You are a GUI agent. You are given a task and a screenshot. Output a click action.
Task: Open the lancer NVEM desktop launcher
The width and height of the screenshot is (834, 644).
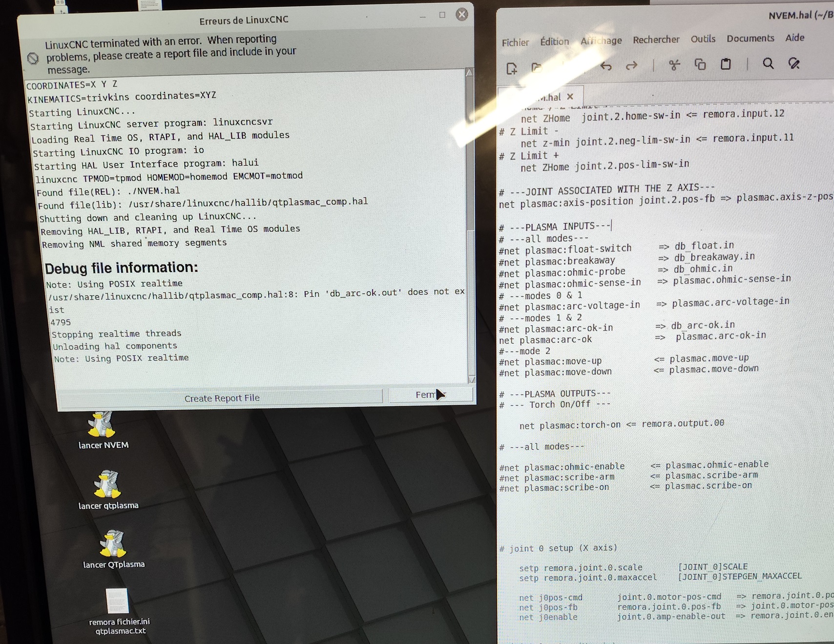[103, 430]
